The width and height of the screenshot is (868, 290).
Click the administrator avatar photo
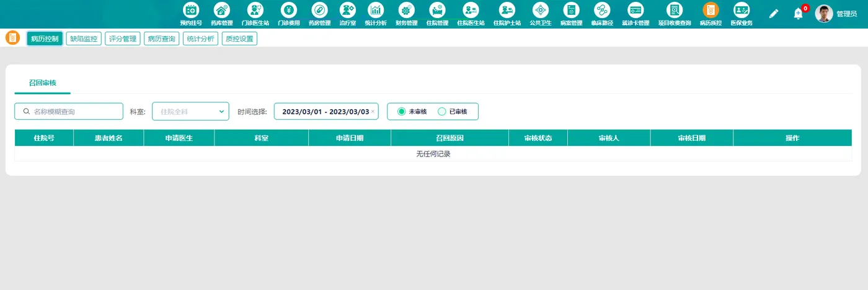[x=824, y=14]
